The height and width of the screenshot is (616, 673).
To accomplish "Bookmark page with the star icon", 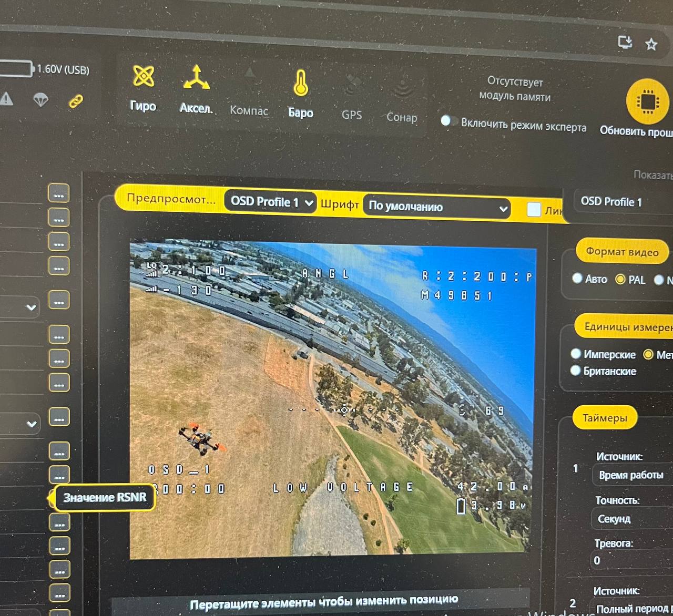I will point(651,44).
